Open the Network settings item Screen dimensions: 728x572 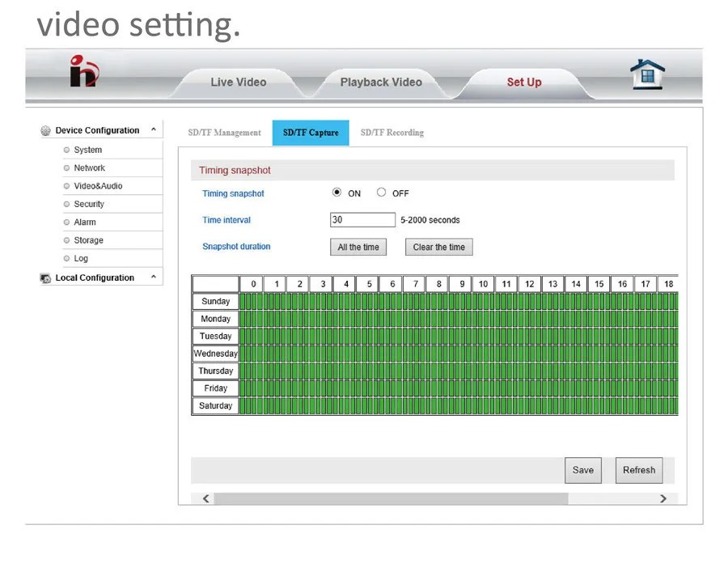[89, 167]
